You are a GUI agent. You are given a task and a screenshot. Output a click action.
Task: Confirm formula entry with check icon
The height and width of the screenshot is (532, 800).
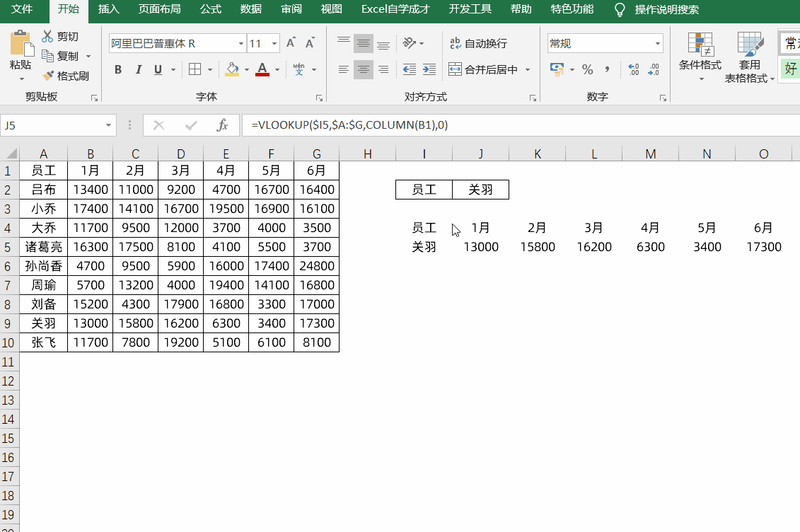[191, 125]
